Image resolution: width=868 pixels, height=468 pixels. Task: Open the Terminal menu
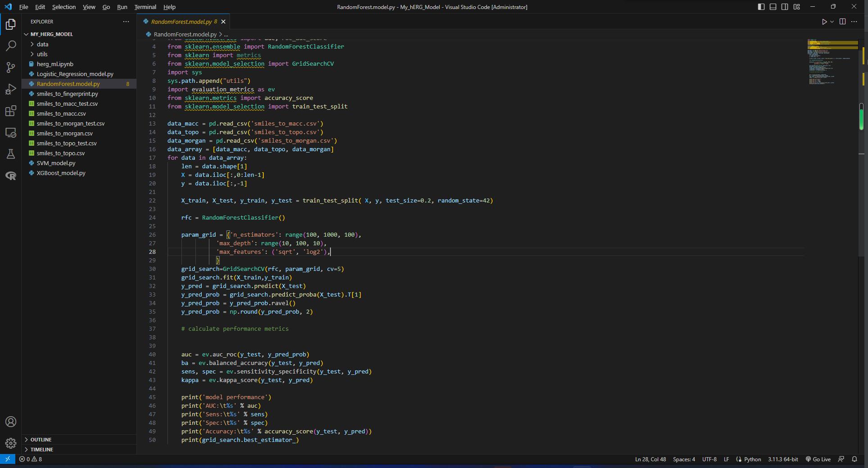[x=145, y=7]
